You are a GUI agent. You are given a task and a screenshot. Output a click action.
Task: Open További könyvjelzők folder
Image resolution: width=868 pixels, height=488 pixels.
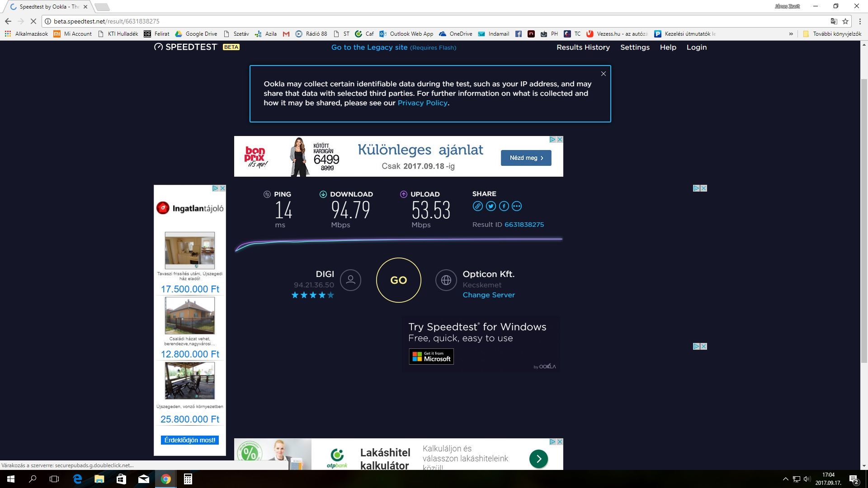pos(832,34)
